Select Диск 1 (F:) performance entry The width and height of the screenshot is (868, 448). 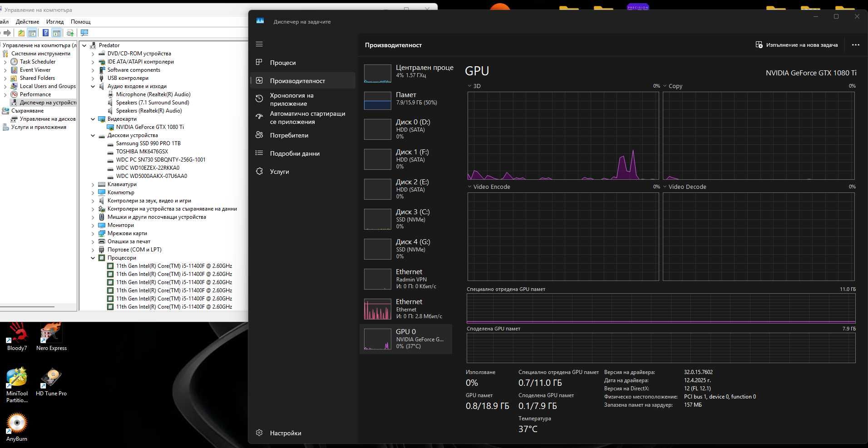406,159
